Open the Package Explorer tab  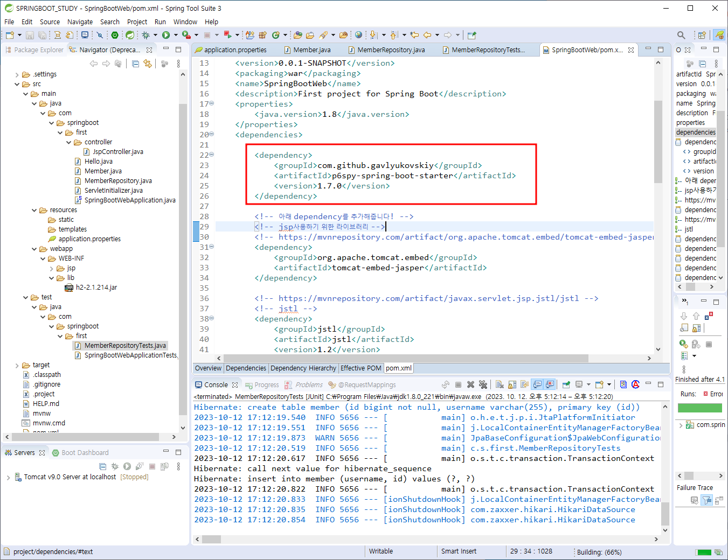34,50
